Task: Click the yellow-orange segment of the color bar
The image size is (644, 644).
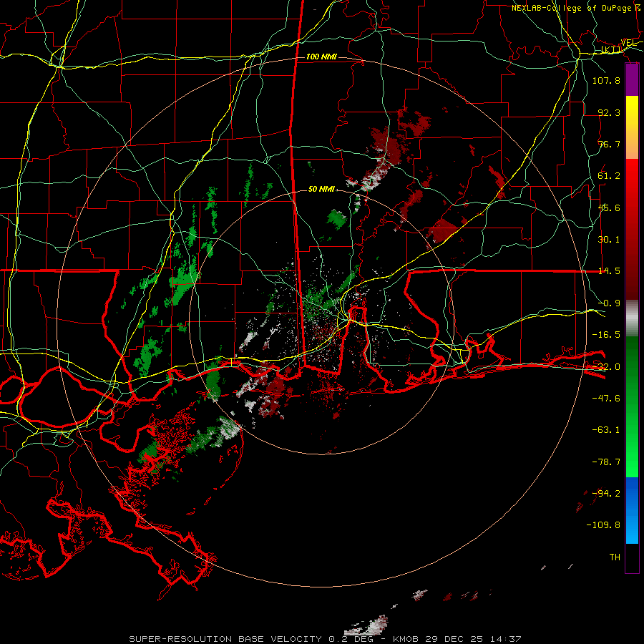Action: 632,127
